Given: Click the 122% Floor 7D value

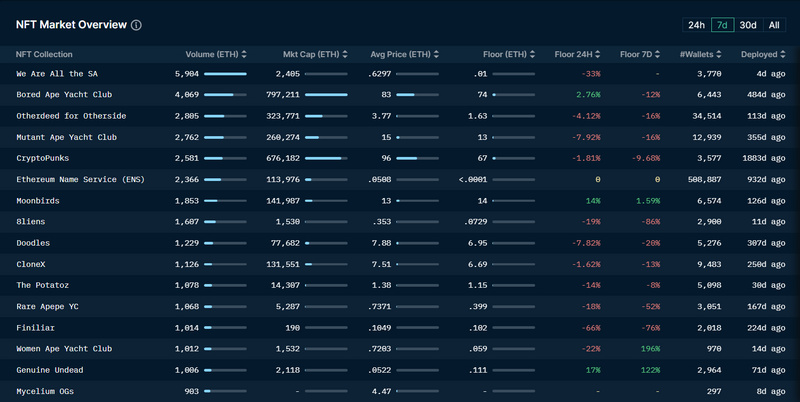Looking at the screenshot, I should pyautogui.click(x=651, y=370).
